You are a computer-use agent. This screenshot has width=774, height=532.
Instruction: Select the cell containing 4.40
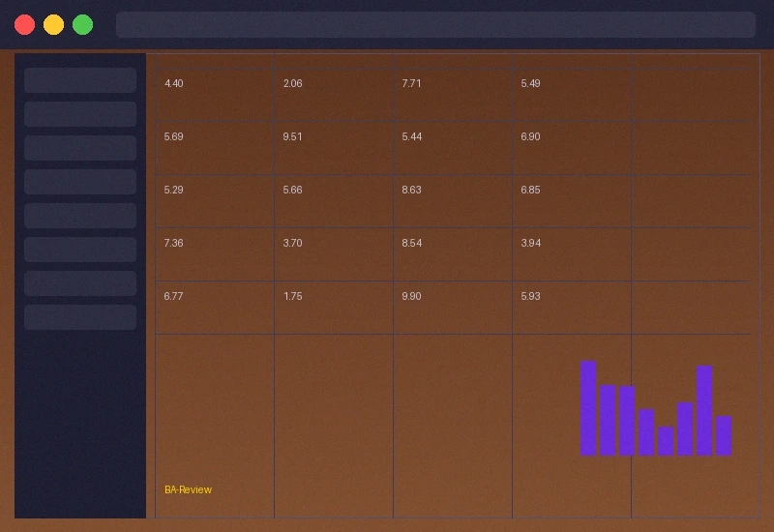click(x=214, y=95)
